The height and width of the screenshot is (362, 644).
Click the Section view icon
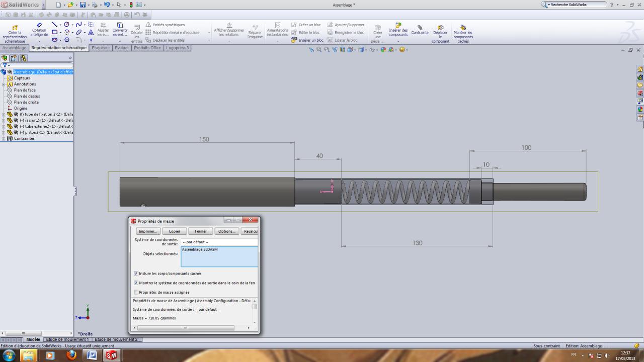(x=343, y=50)
